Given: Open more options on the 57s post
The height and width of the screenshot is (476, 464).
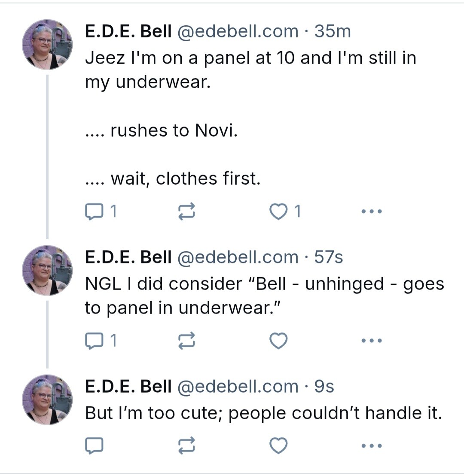Looking at the screenshot, I should (372, 341).
